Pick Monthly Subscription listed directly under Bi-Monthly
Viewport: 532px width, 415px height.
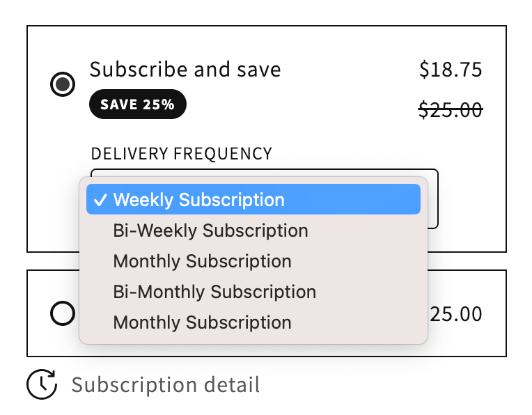tap(202, 322)
